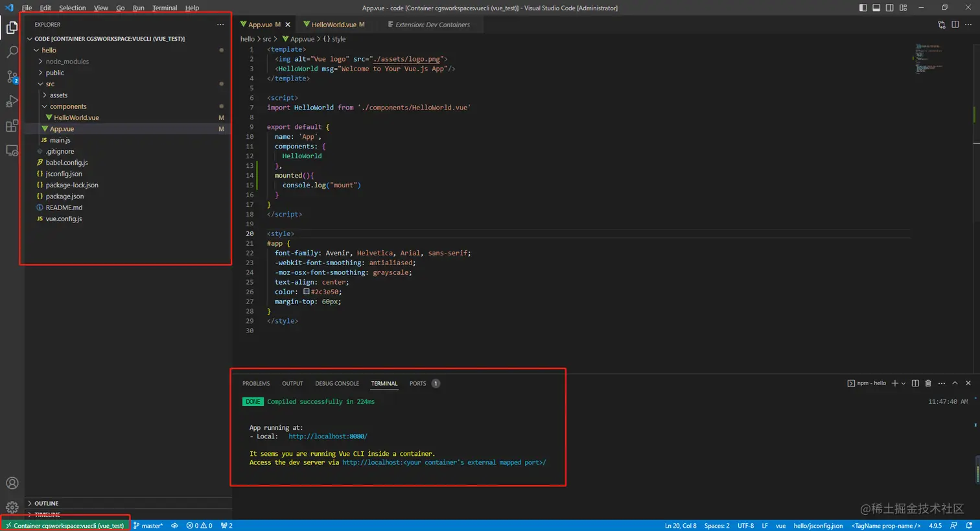Toggle panel layout icon in title bar
The width and height of the screenshot is (980, 531).
[x=876, y=8]
